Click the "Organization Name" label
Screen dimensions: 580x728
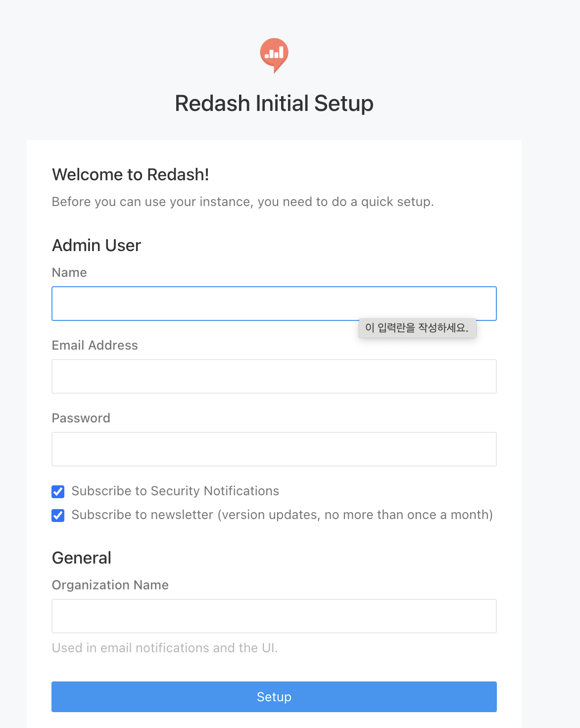pos(110,585)
